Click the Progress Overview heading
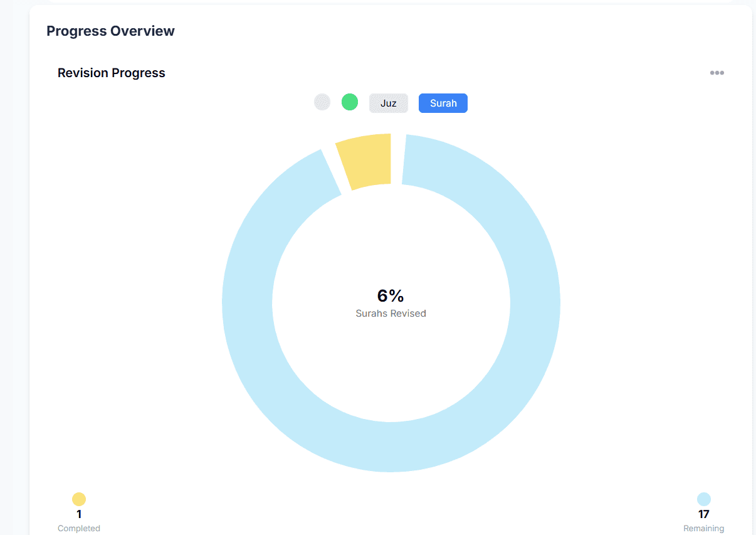The width and height of the screenshot is (756, 535). (110, 30)
